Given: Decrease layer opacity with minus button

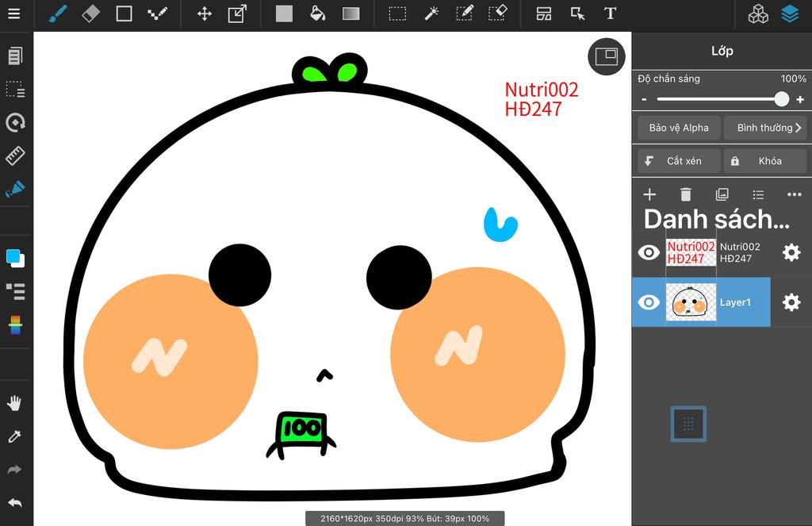Looking at the screenshot, I should 644,99.
